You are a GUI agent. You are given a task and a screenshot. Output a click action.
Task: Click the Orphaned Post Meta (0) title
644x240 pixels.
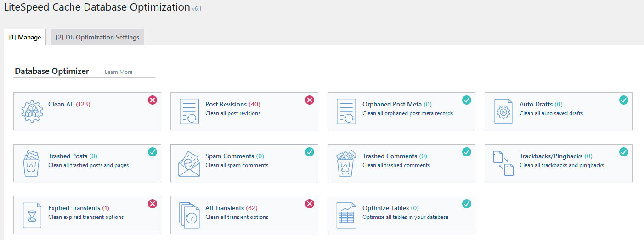pyautogui.click(x=397, y=104)
